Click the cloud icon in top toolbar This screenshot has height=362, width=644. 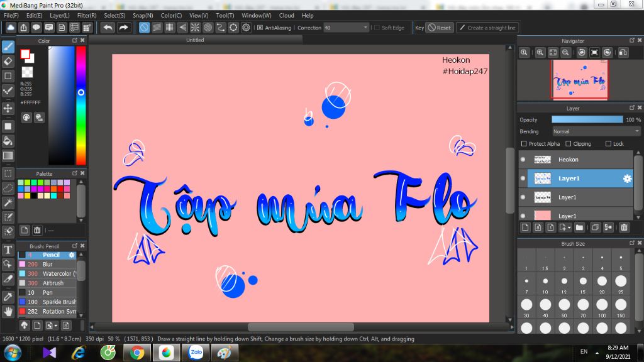pos(11,28)
